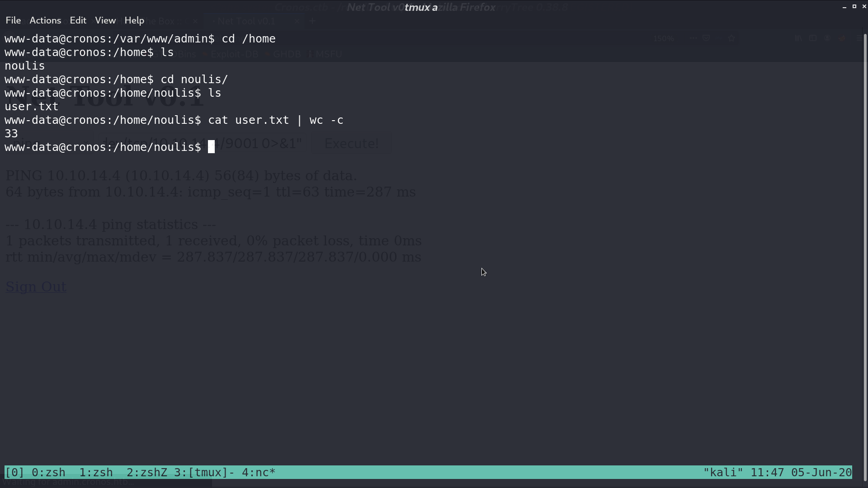Click the [0] session indicator
868x488 pixels.
coord(14,473)
